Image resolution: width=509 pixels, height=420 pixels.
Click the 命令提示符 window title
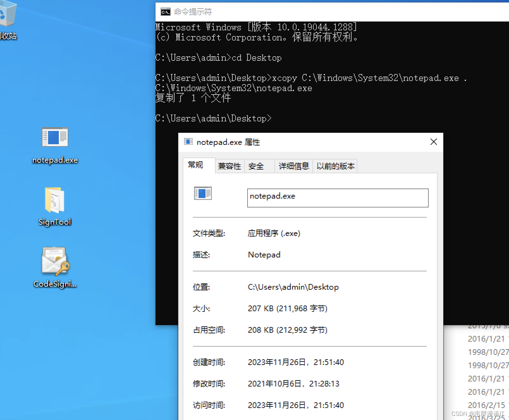[193, 12]
